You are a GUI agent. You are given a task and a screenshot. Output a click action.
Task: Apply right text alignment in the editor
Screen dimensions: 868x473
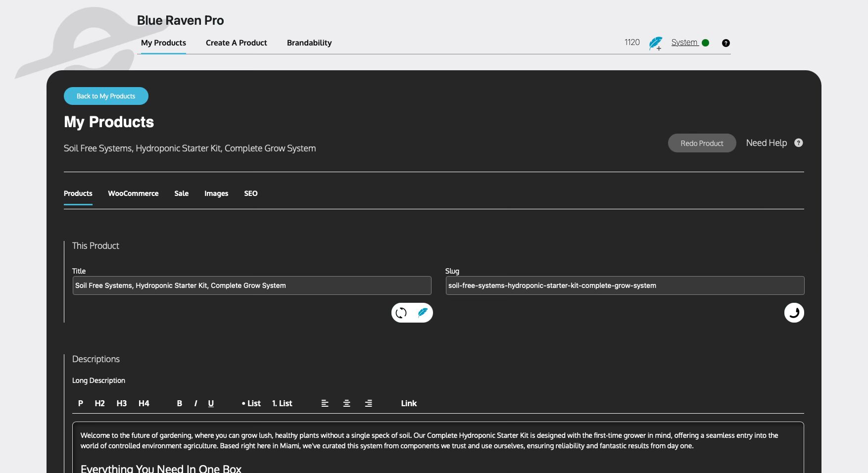click(369, 403)
